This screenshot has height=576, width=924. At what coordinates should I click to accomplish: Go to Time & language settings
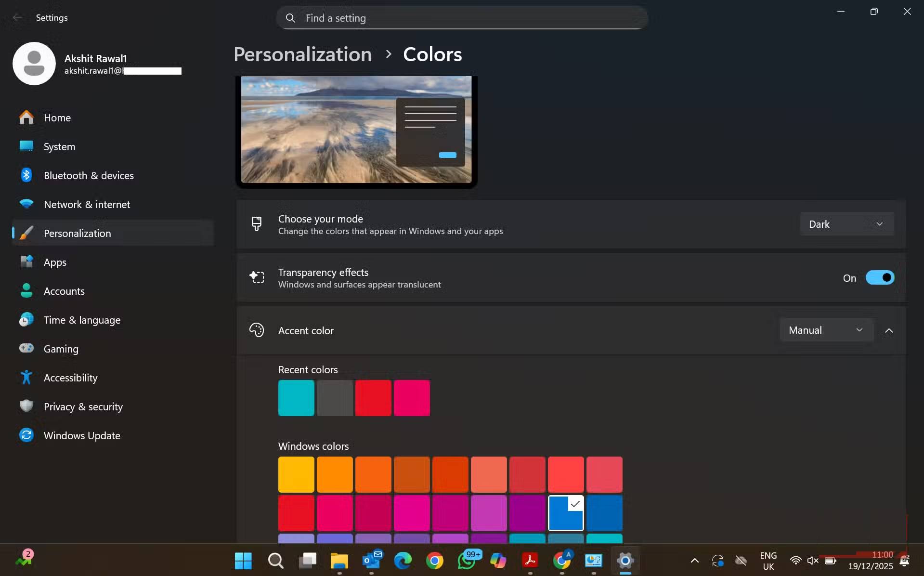82,320
